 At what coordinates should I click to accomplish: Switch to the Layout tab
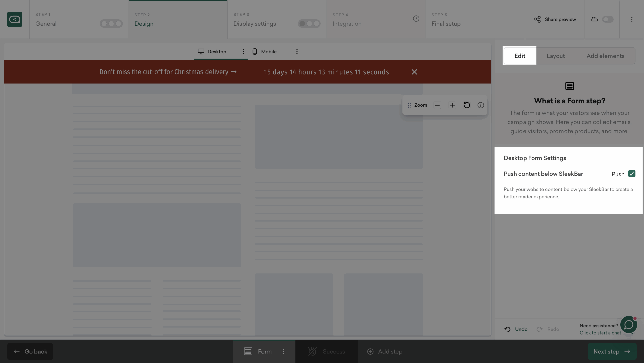pos(556,56)
